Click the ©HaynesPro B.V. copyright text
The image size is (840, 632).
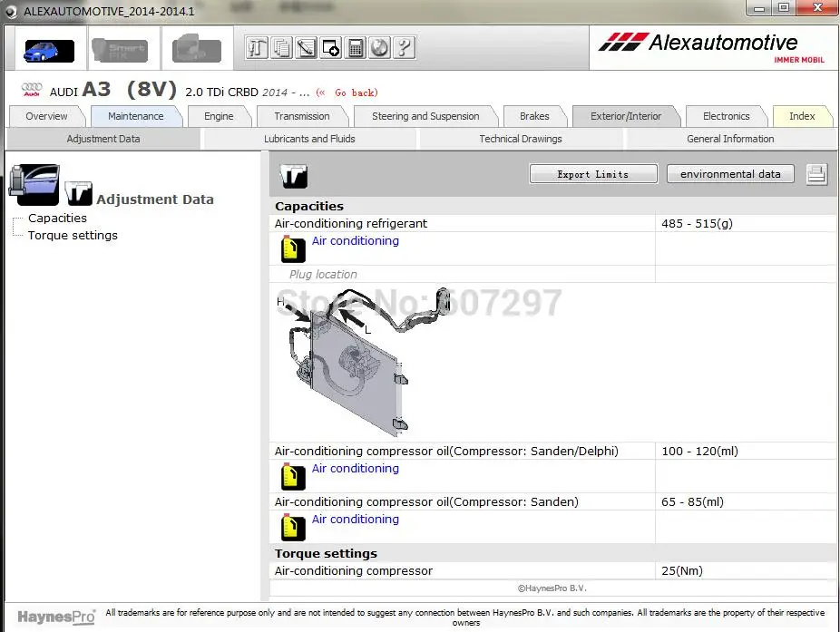552,588
